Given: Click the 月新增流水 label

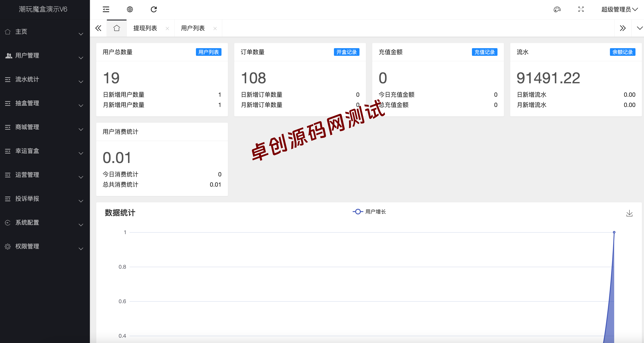Looking at the screenshot, I should [x=532, y=105].
